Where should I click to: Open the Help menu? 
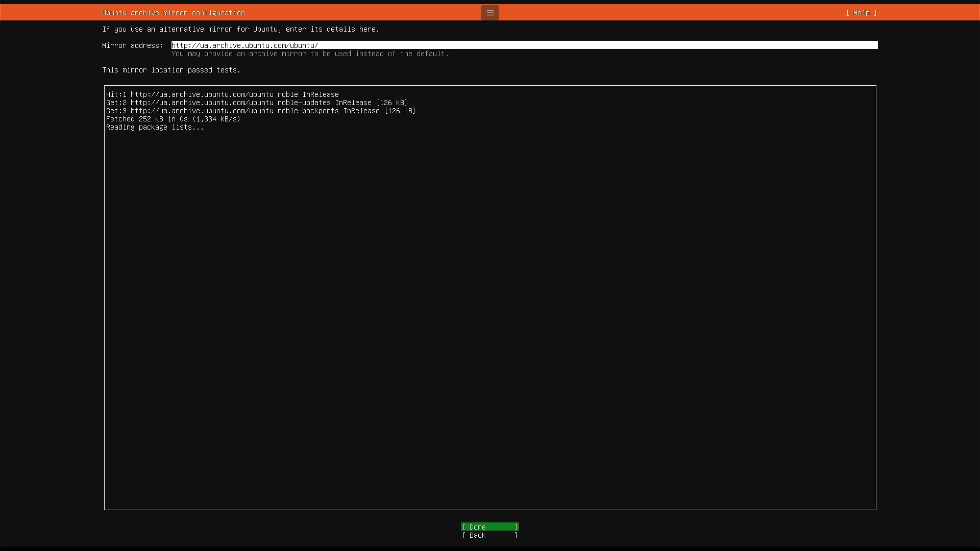click(x=861, y=13)
